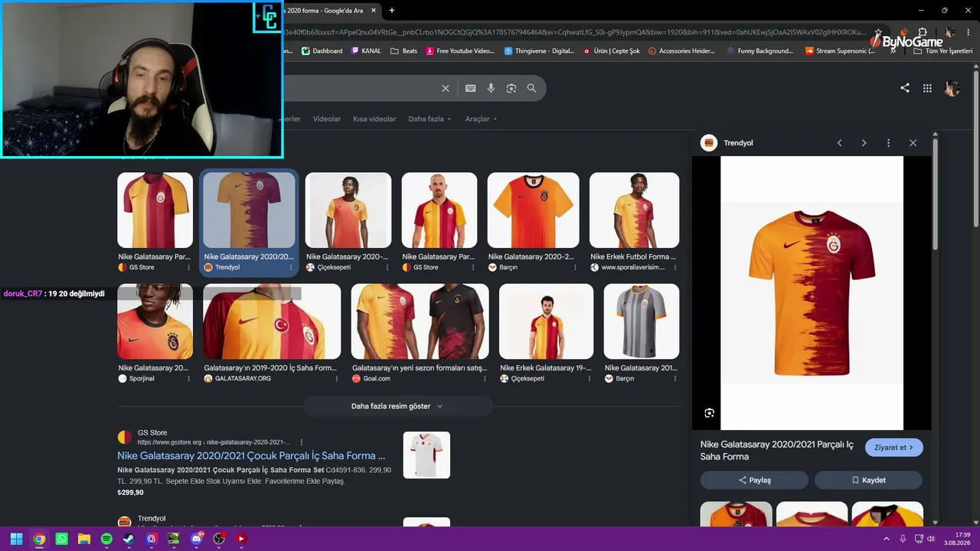Open a new Chrome tab
The width and height of the screenshot is (980, 551).
tap(392, 11)
